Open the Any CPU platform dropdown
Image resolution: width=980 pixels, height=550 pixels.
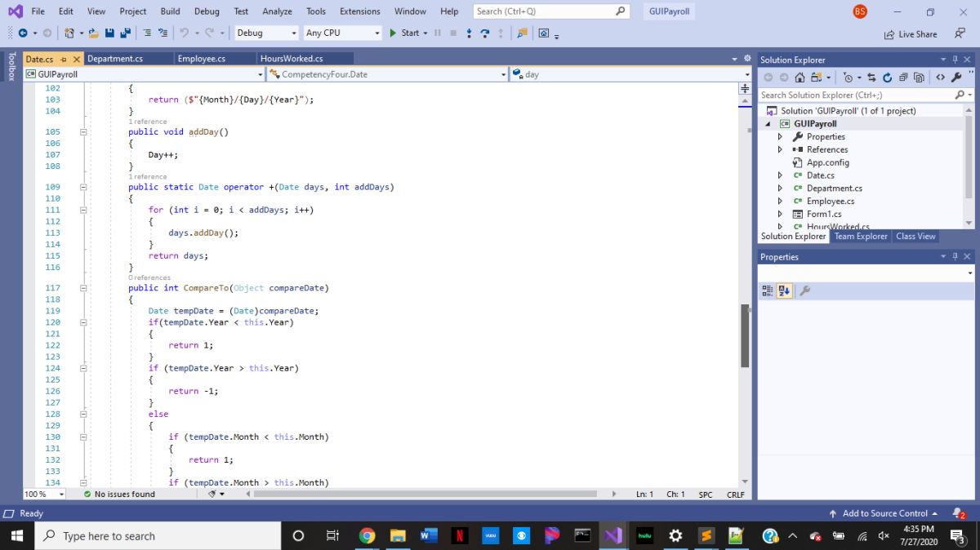coord(342,33)
